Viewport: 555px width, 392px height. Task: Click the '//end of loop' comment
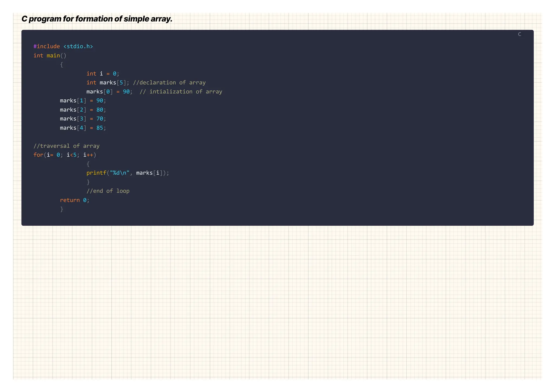click(x=108, y=191)
